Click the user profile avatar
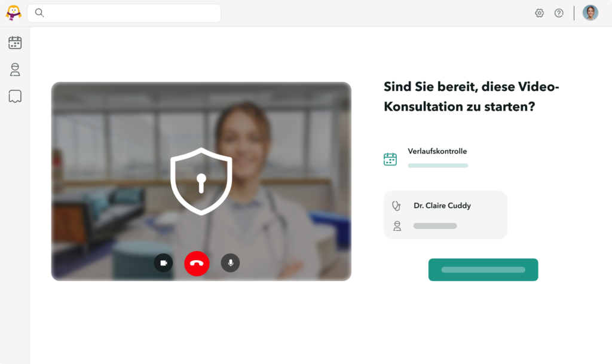Image resolution: width=612 pixels, height=364 pixels. (590, 13)
